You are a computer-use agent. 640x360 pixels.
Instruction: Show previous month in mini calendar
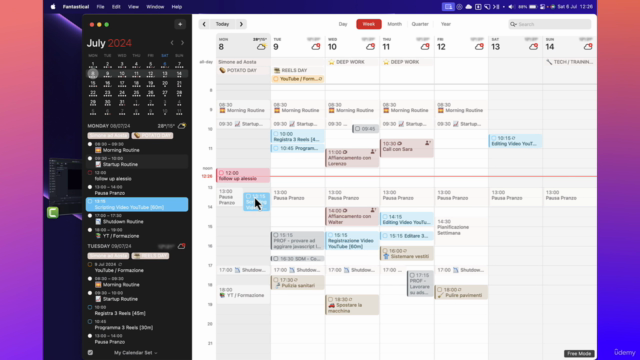(172, 43)
